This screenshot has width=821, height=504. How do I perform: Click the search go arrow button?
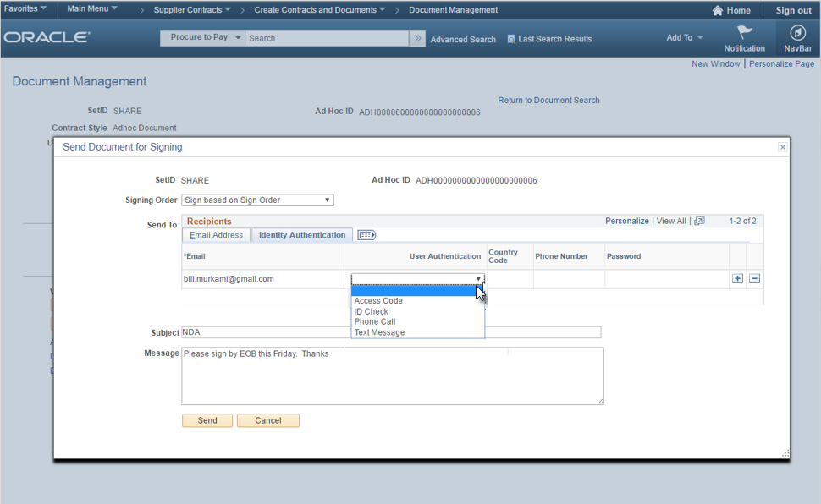pyautogui.click(x=417, y=38)
